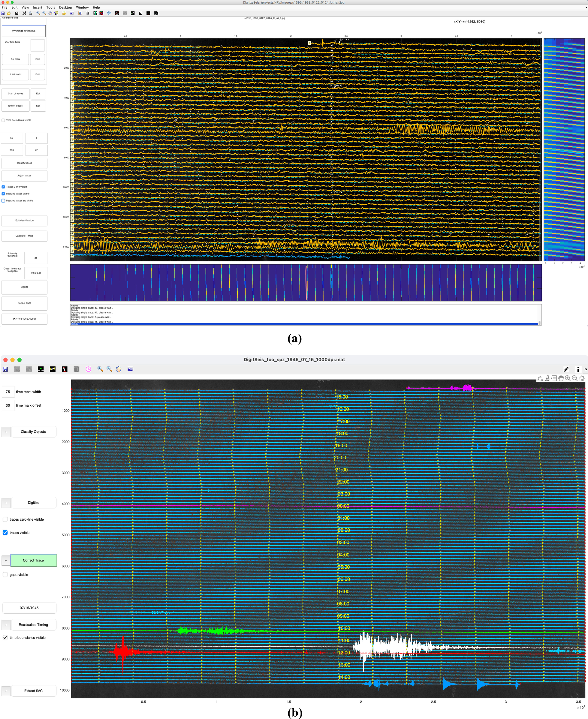The image size is (588, 719).
Task: Click the intensity threshold field showing 28
Action: [36, 258]
